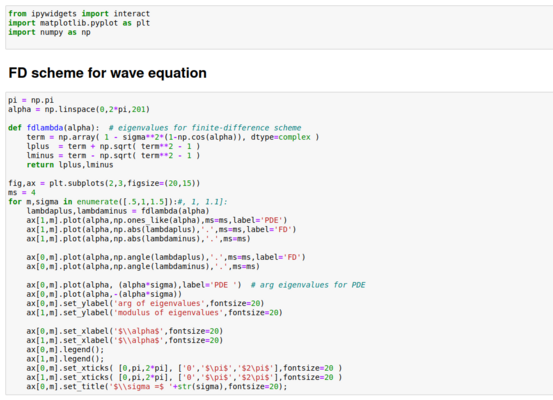The width and height of the screenshot is (553, 400).
Task: Click the 'ax[0,m].legend();' line
Action: click(65, 350)
